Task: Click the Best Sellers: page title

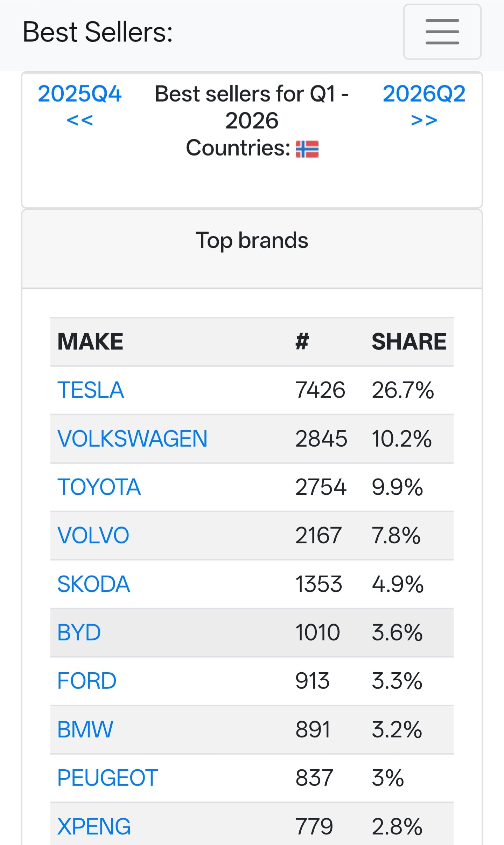Action: pyautogui.click(x=98, y=32)
